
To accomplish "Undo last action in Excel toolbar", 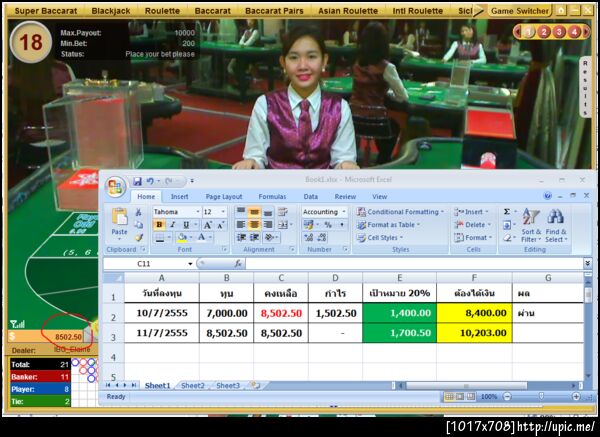I will tap(150, 181).
